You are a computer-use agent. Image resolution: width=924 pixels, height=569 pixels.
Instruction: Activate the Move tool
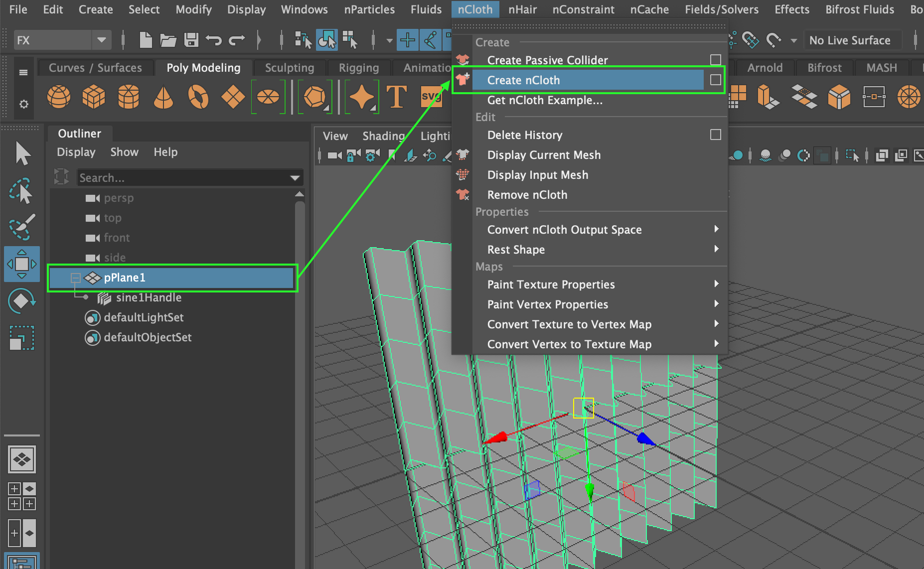22,264
